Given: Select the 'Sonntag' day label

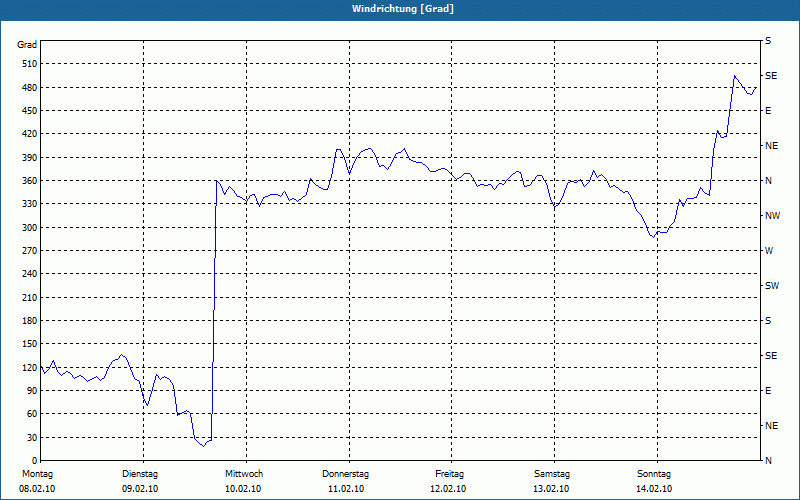Looking at the screenshot, I should point(654,474).
